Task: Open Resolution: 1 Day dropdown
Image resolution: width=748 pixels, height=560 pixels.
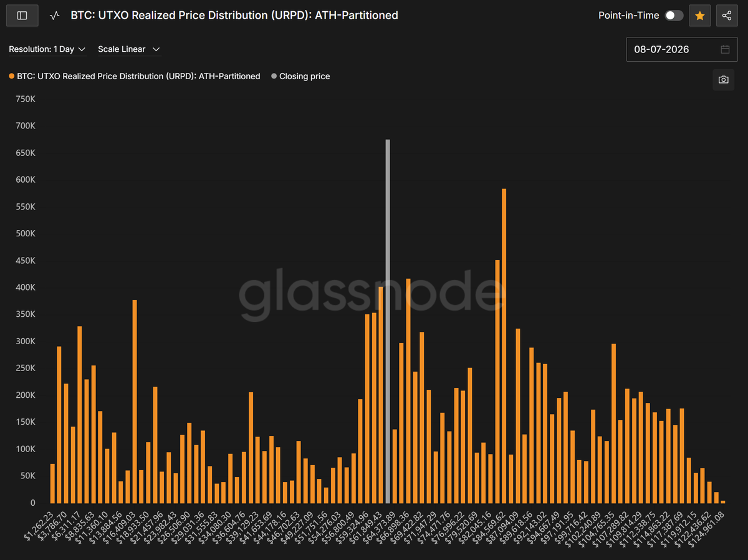Action: point(47,49)
